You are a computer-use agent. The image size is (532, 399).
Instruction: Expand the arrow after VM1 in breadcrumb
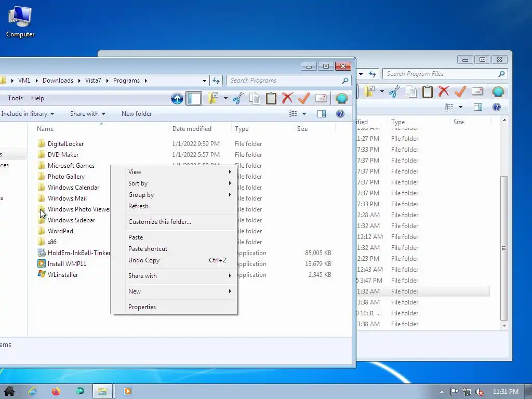(36, 81)
